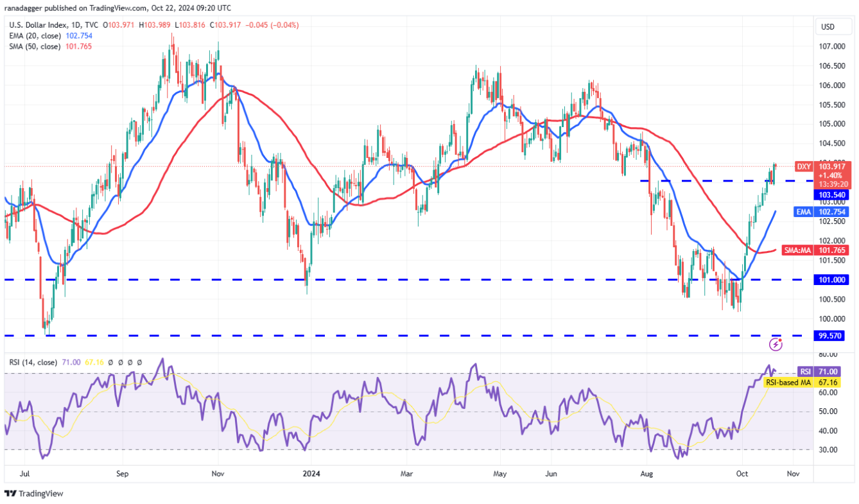Click the purple lightning event icon
This screenshot has width=859, height=504.
click(x=776, y=345)
